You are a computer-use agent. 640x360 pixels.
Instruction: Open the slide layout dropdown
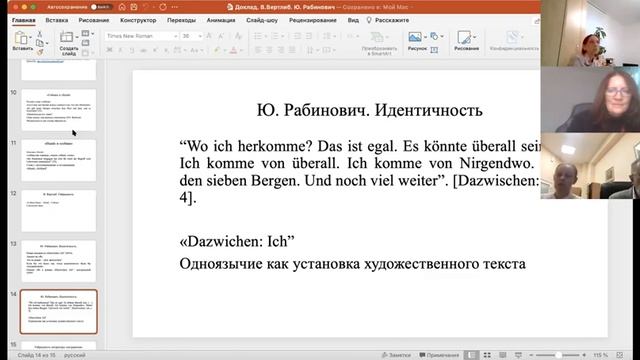pyautogui.click(x=87, y=33)
